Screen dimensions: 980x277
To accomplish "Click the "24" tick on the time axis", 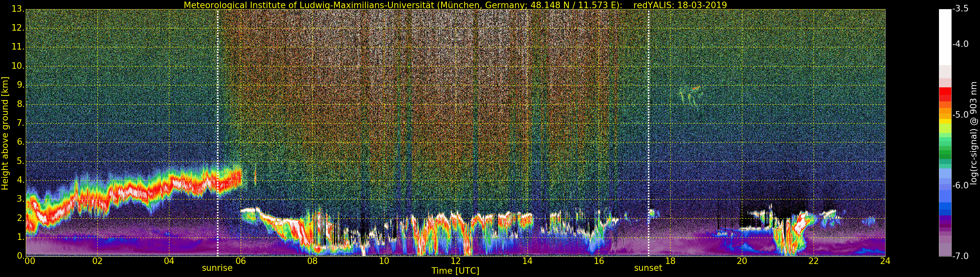I will [885, 261].
